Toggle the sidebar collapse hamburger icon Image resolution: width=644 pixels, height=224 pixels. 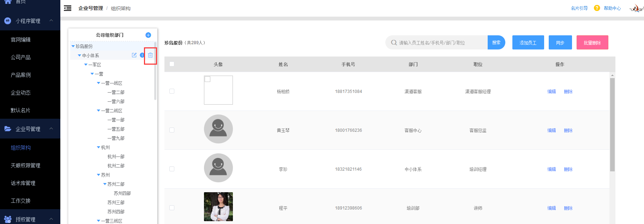[68, 8]
